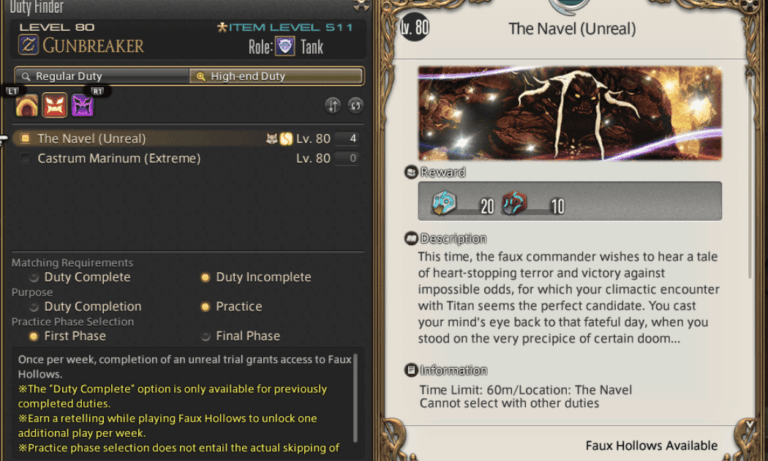Select the Duty Incomplete radio option
Image resolution: width=768 pixels, height=461 pixels.
click(206, 277)
